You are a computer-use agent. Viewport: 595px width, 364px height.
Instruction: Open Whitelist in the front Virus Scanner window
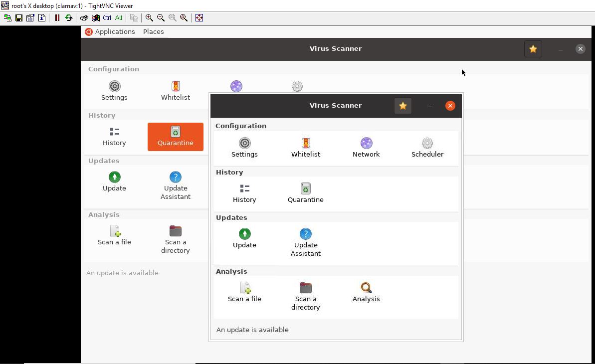pos(306,148)
